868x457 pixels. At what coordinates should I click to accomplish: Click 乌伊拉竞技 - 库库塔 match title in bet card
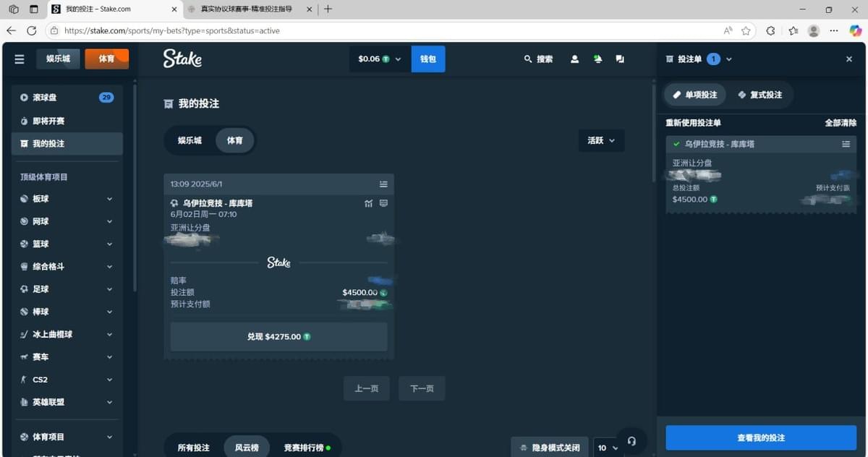(x=218, y=203)
